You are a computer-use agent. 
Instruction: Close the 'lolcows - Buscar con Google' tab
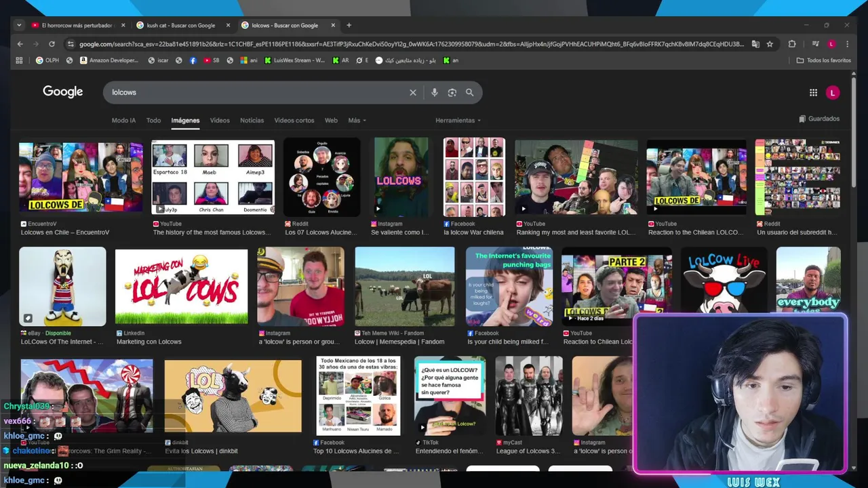[x=333, y=25]
